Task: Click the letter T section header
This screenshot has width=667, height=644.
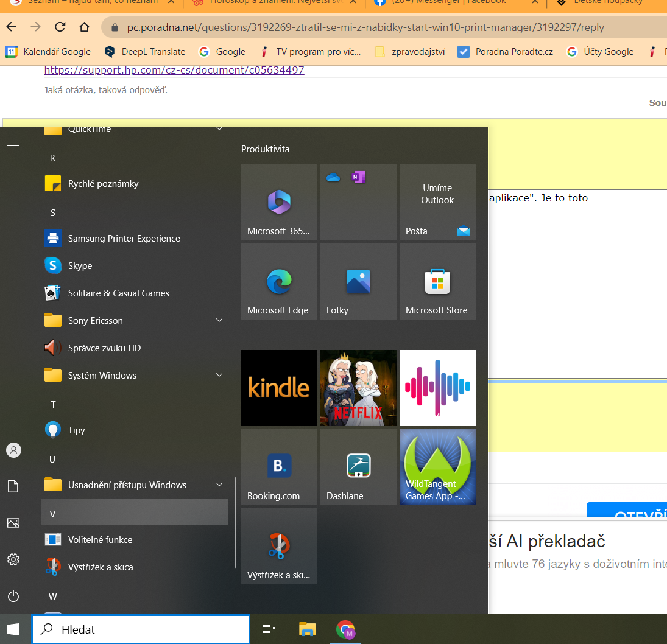Action: coord(135,405)
